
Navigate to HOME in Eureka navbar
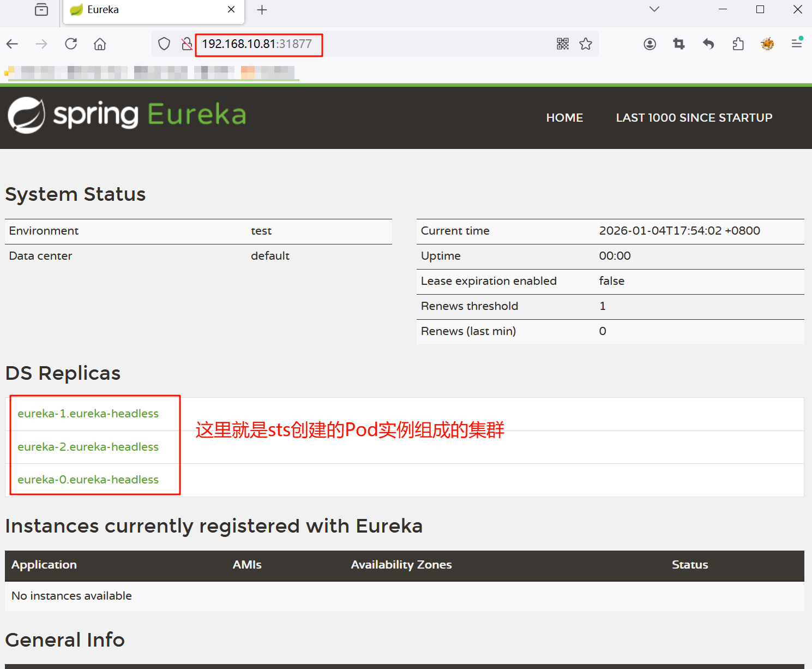564,118
